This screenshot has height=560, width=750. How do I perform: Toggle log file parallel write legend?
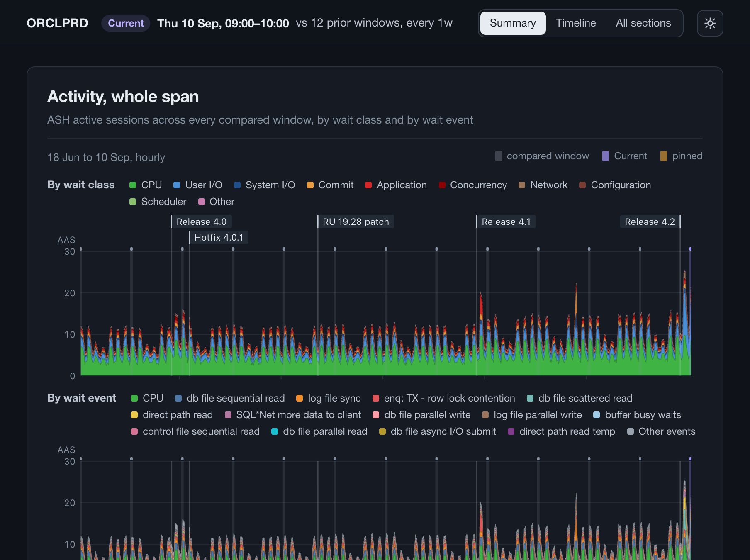[x=532, y=415]
